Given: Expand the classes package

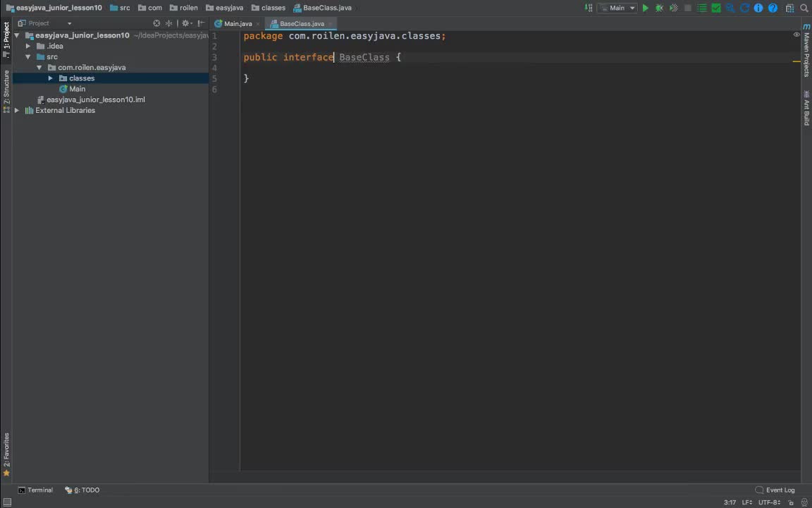Looking at the screenshot, I should (x=50, y=78).
